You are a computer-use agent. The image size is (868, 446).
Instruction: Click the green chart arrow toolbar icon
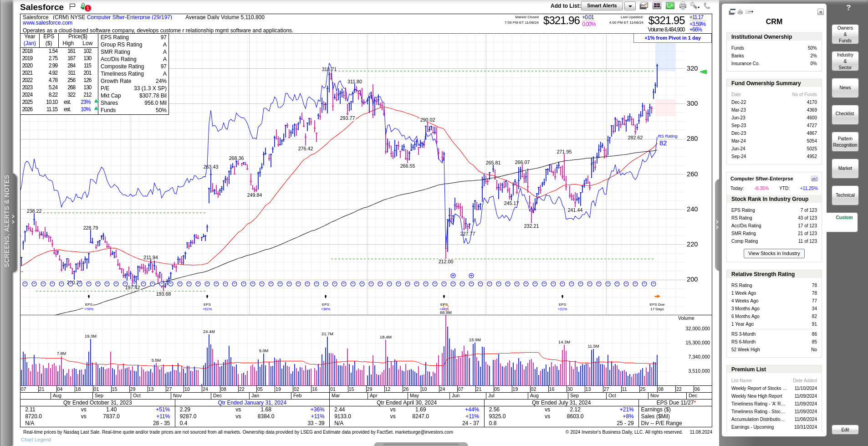pos(670,5)
